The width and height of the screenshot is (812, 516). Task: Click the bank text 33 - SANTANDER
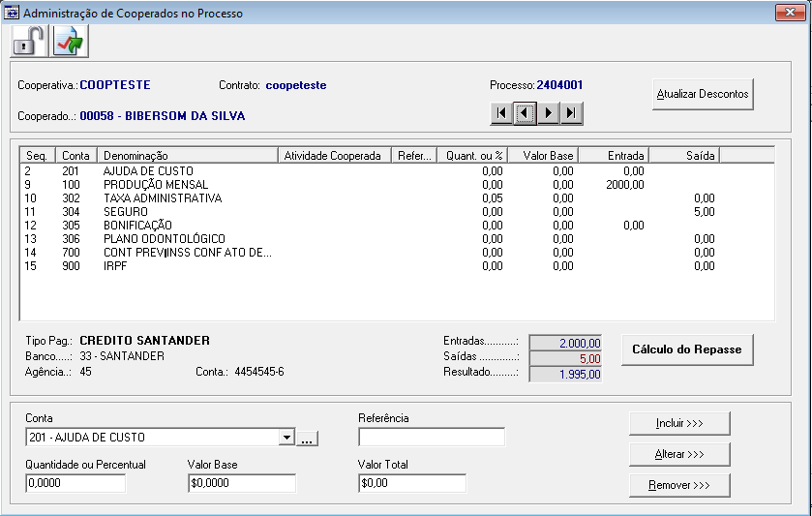[122, 356]
